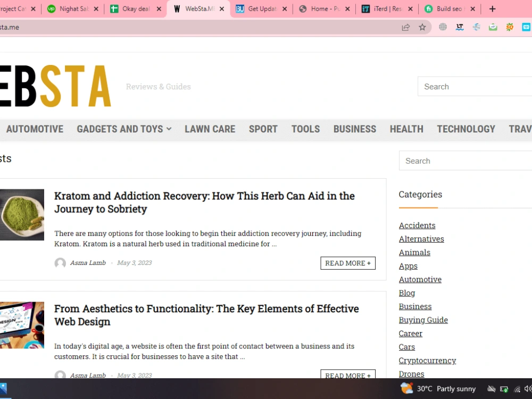Open the Apps category link

[408, 266]
